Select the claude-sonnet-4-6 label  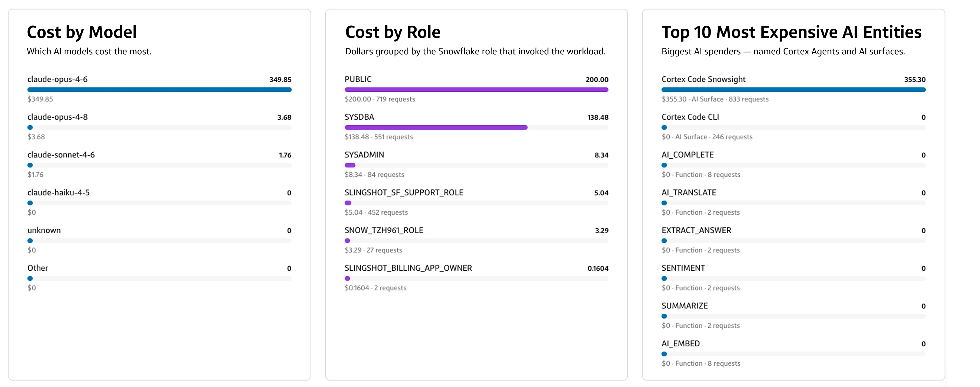click(x=61, y=154)
